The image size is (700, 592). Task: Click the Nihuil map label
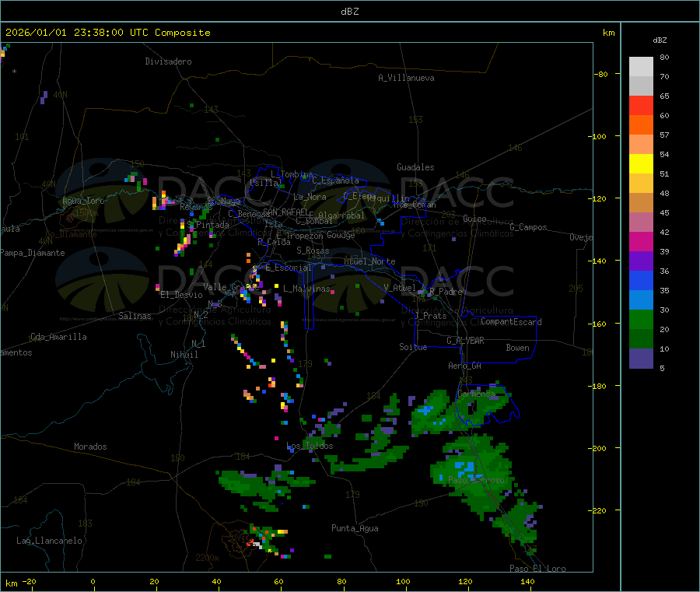pos(184,355)
